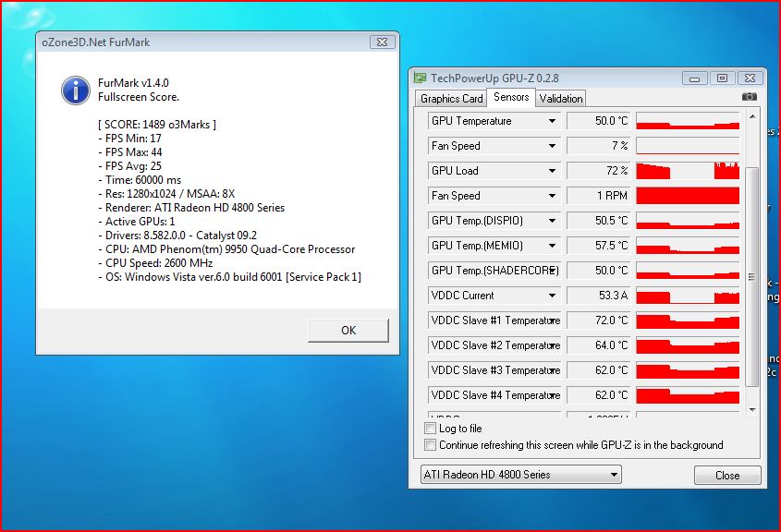
Task: Click the GPU-Z screenshot camera icon
Action: 750,97
